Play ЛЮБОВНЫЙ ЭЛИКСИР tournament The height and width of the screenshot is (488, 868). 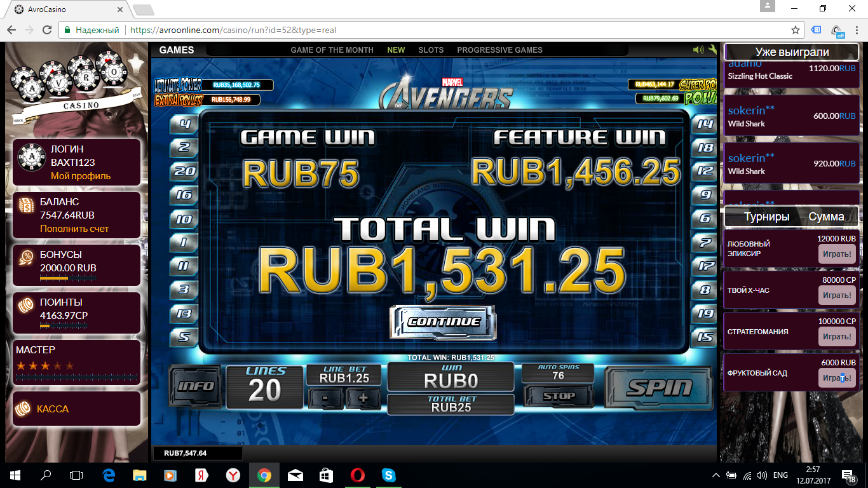tap(837, 254)
